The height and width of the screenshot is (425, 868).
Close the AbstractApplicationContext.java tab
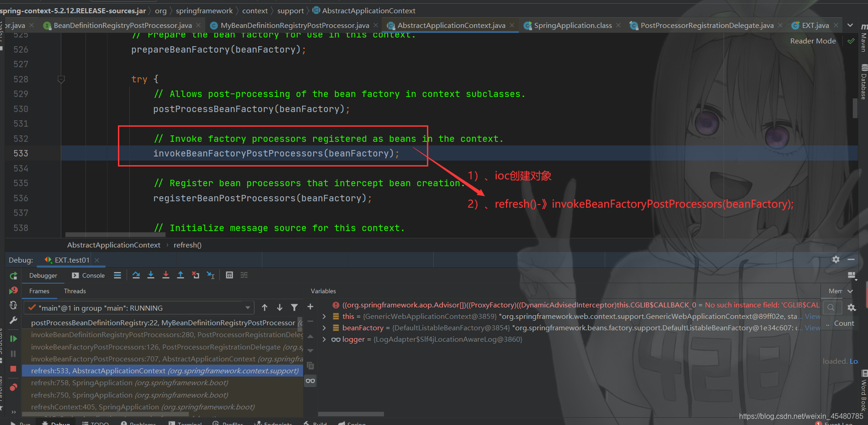[x=512, y=25]
